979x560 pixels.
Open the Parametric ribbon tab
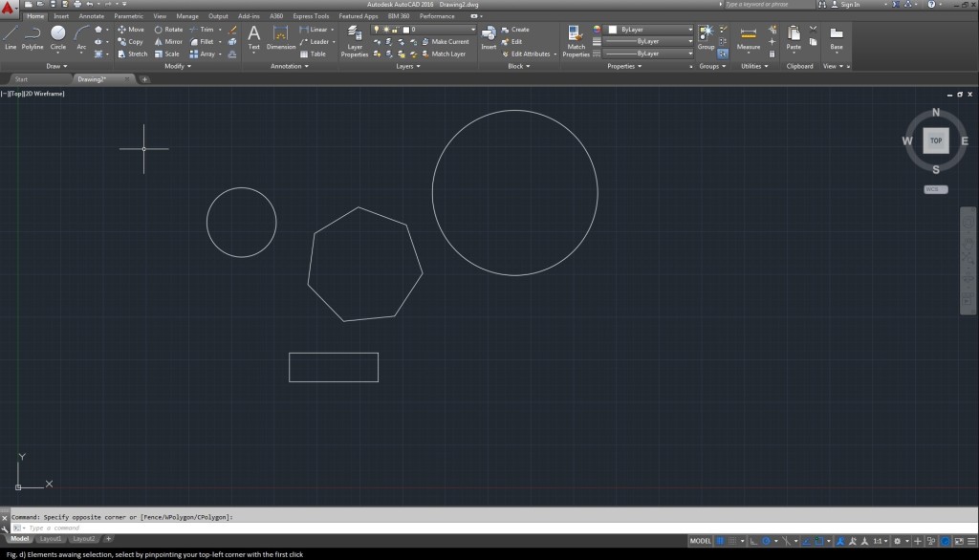pyautogui.click(x=126, y=15)
